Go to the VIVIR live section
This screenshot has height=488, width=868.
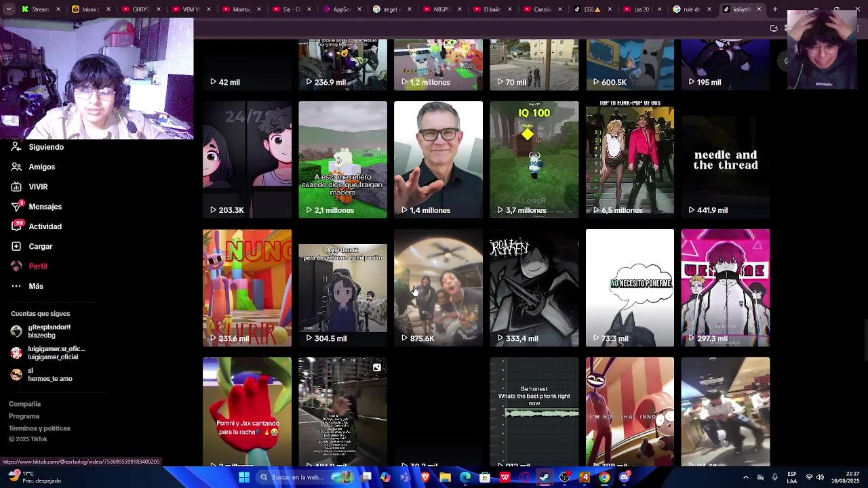click(x=38, y=186)
